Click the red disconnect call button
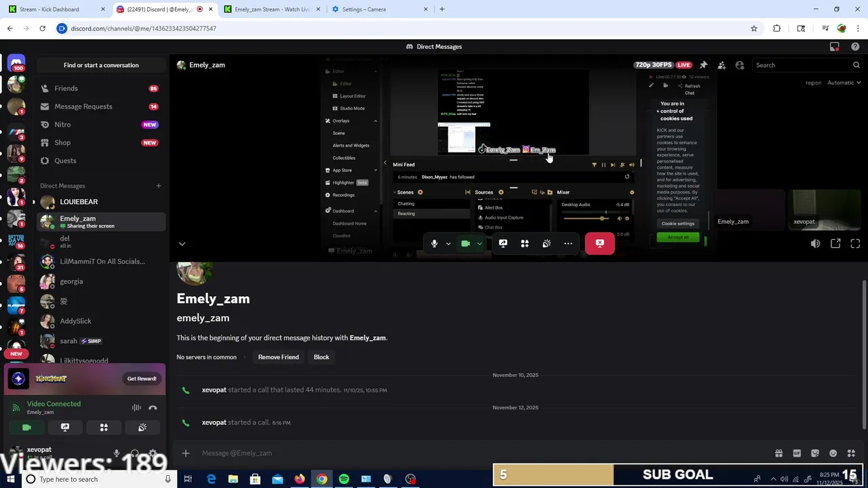Screen dimensions: 868x488 click(599, 243)
